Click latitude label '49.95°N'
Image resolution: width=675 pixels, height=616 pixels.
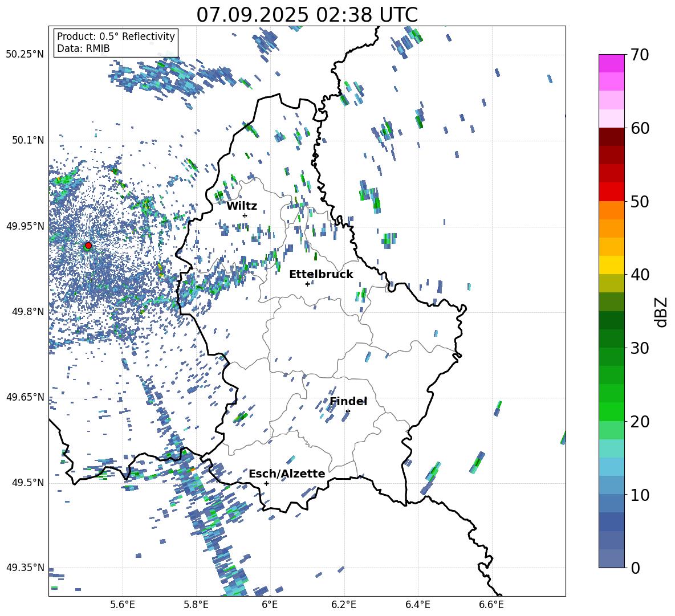pos(25,226)
